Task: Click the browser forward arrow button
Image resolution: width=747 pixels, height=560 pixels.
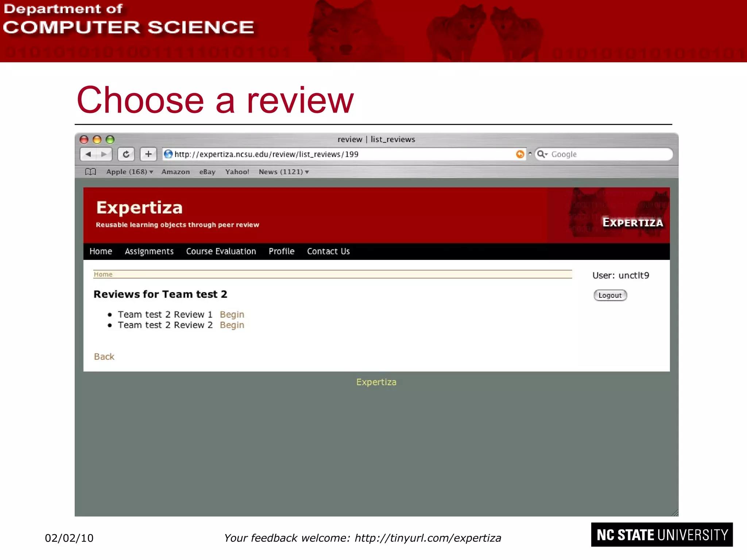Action: [x=104, y=154]
